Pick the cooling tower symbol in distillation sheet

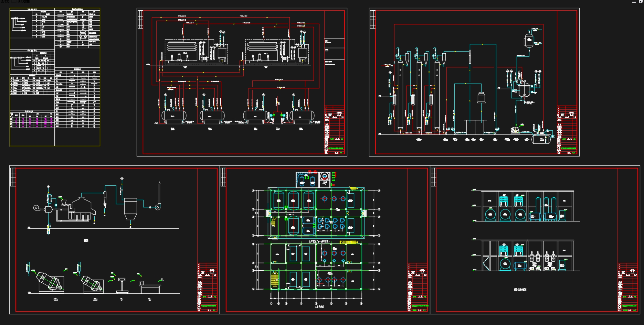[481, 98]
